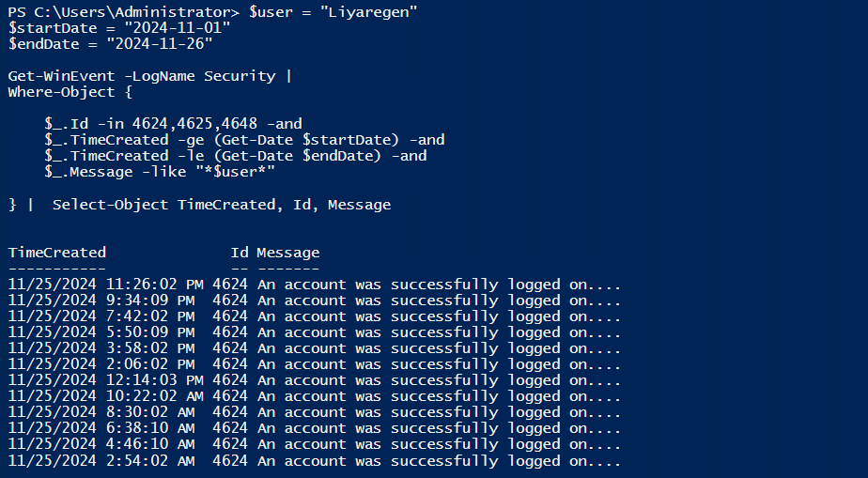Click the Message column header
This screenshot has width=868, height=478.
tap(288, 253)
